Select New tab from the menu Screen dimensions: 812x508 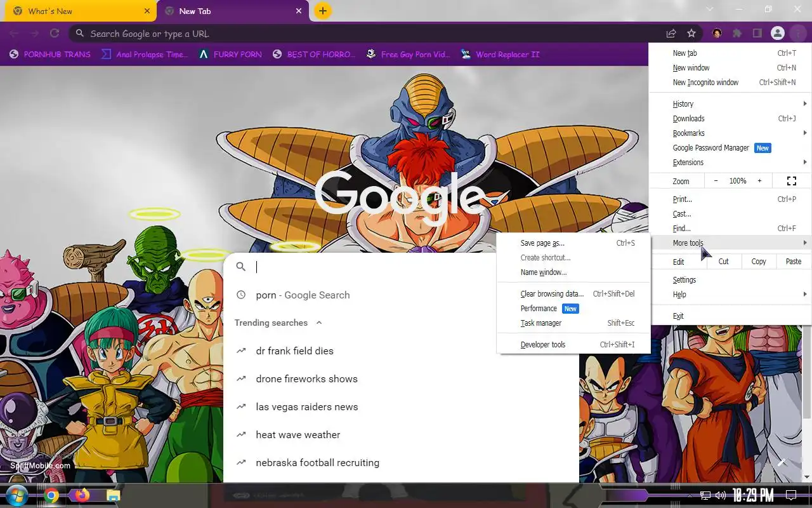click(730, 53)
